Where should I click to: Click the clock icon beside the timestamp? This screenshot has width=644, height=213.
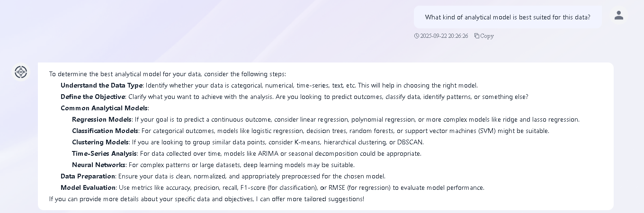pyautogui.click(x=417, y=36)
